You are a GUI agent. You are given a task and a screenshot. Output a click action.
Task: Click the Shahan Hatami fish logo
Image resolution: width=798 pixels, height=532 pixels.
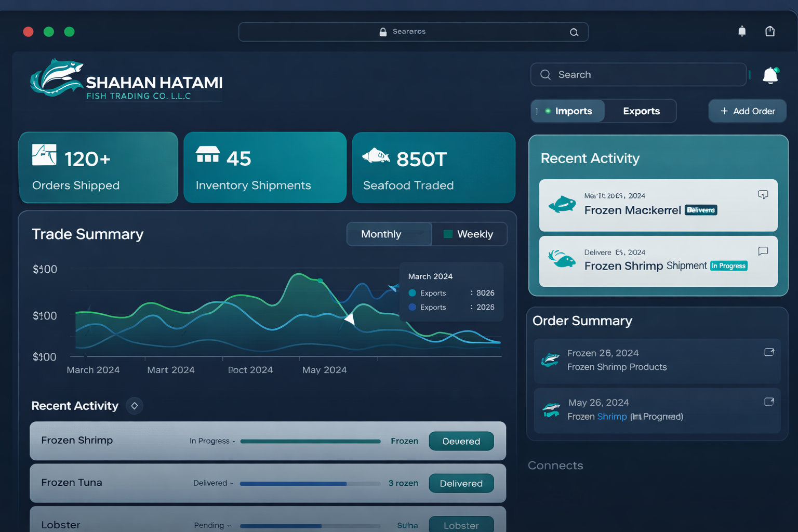click(x=57, y=78)
